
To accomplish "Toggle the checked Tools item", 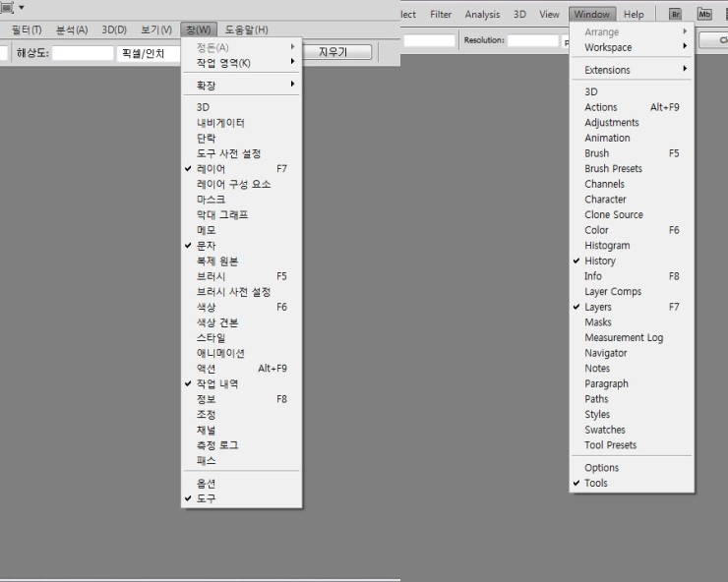I will pyautogui.click(x=632, y=483).
